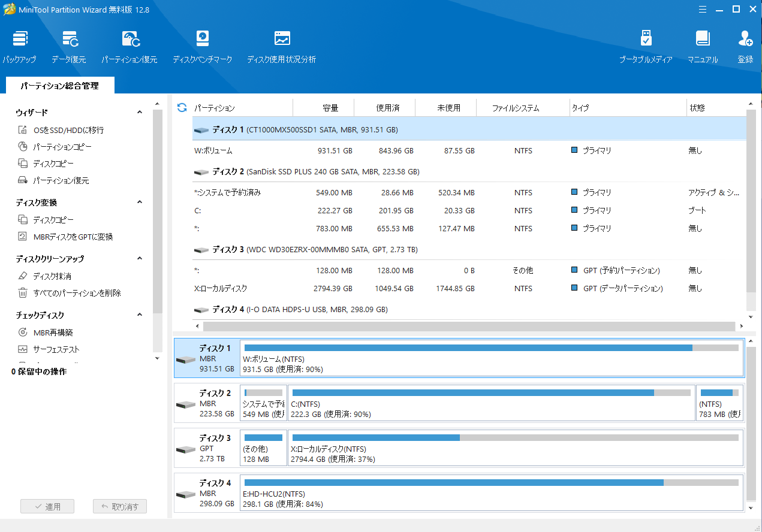
Task: Collapse the ディスククリーンアップ section
Action: click(140, 259)
